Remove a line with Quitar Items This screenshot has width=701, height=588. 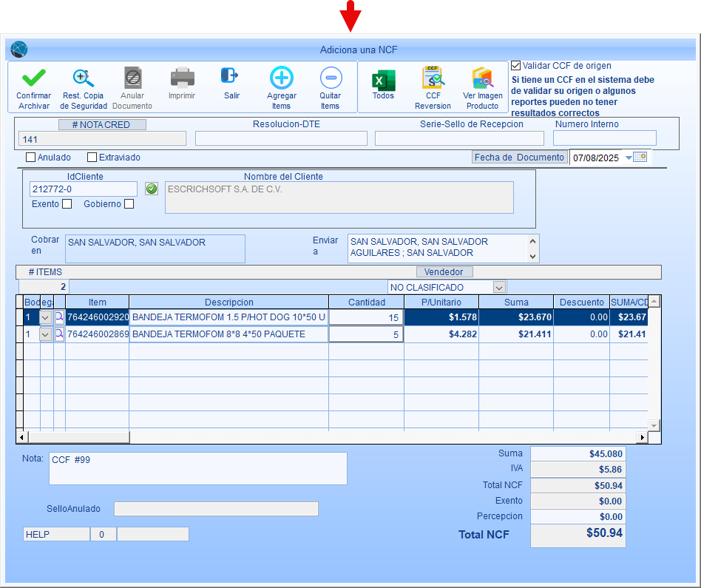pyautogui.click(x=331, y=78)
